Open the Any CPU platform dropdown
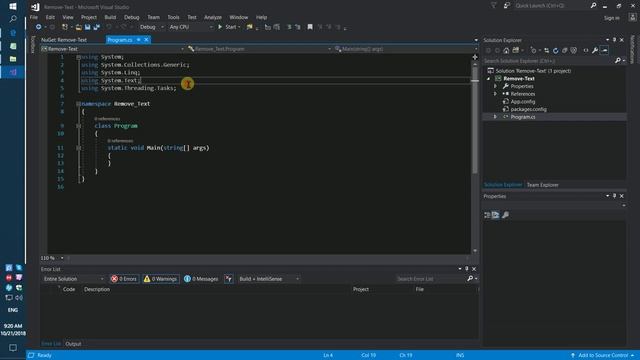Image resolution: width=640 pixels, height=360 pixels. [x=191, y=27]
